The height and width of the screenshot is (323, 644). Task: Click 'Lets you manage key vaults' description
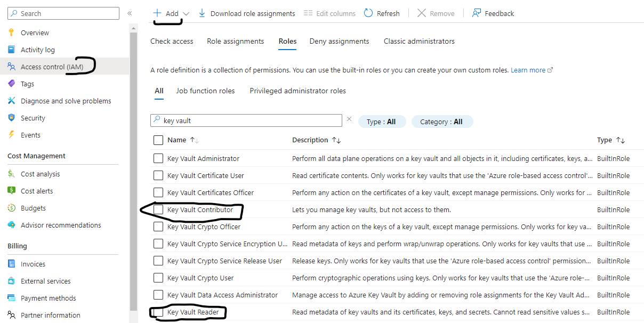click(x=372, y=209)
